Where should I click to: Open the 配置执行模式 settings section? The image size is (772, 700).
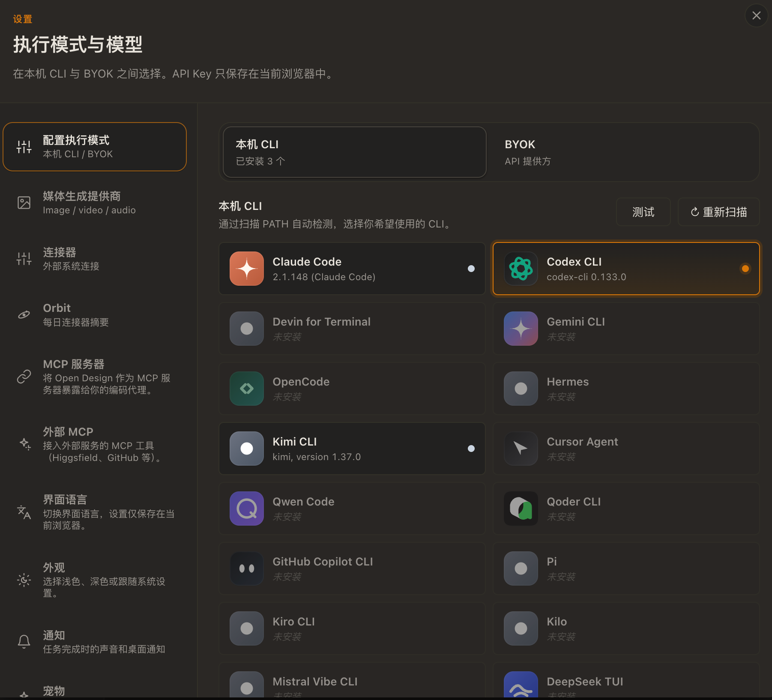95,147
